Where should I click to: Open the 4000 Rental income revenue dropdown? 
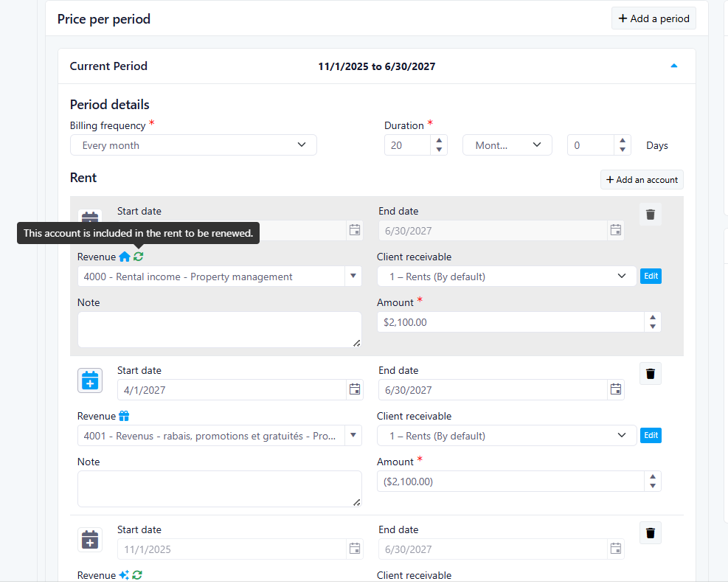[x=353, y=277]
